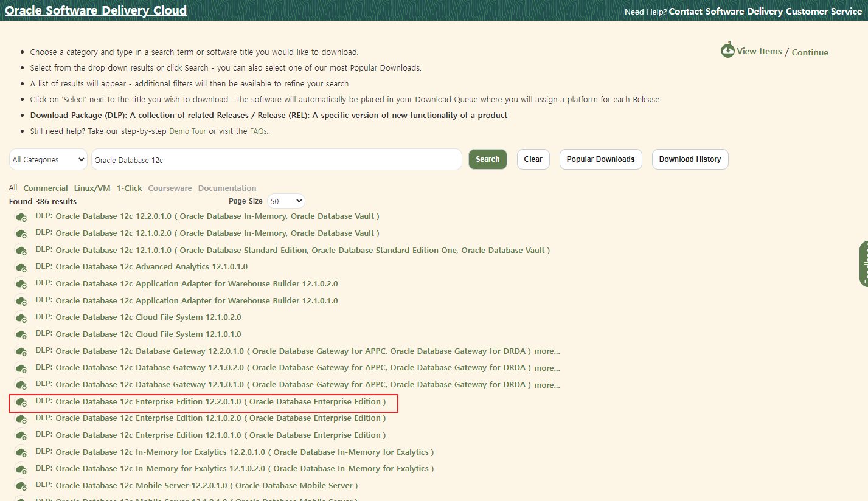
Task: Click cloud icon for Database 12c 12.1.0.1.0 Standard Edition
Action: 21,250
